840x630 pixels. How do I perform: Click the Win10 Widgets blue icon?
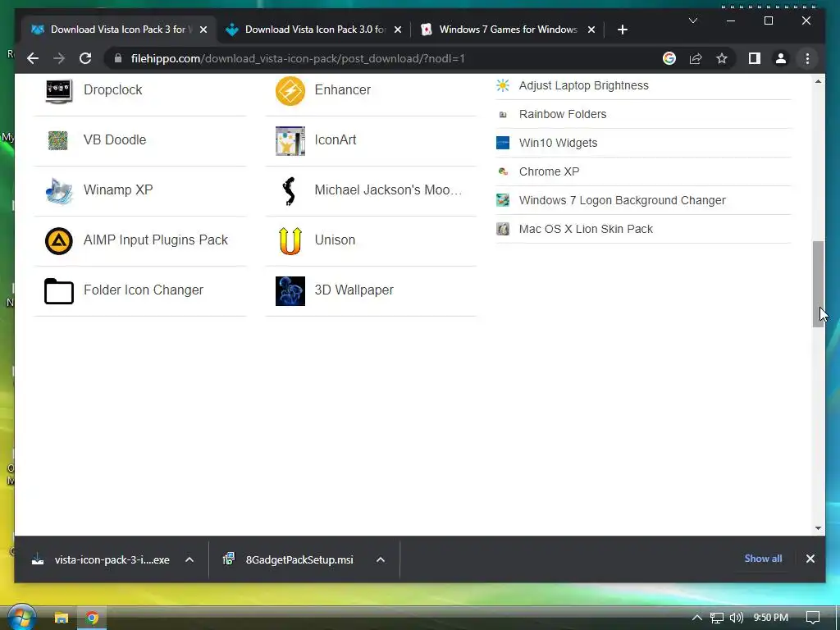503,143
